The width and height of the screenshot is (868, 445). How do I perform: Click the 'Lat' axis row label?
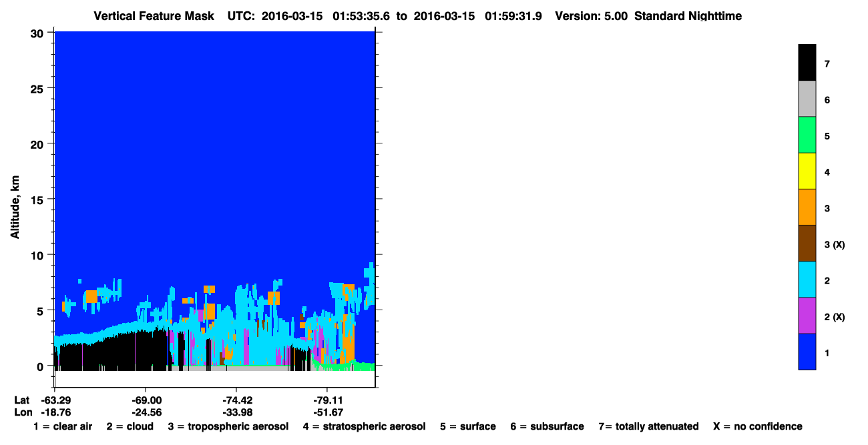[x=22, y=400]
